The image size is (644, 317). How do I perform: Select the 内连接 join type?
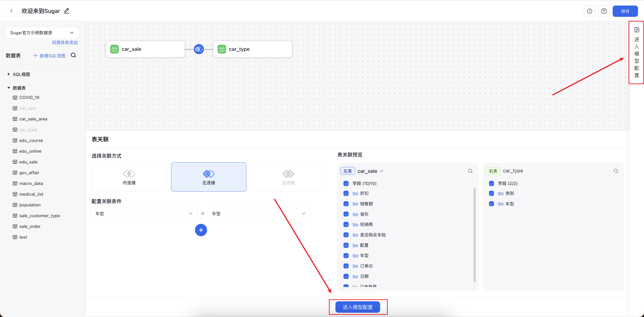click(x=129, y=177)
